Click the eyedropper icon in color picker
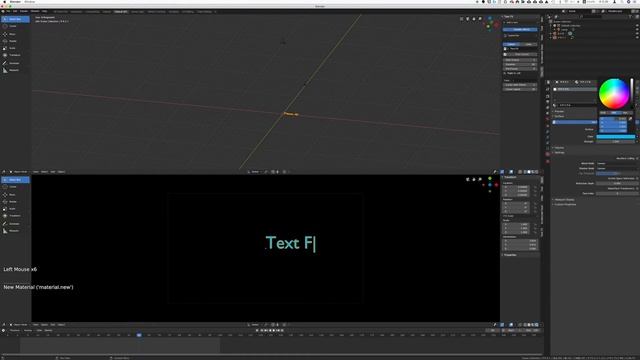640x360 pixels. pos(630,119)
